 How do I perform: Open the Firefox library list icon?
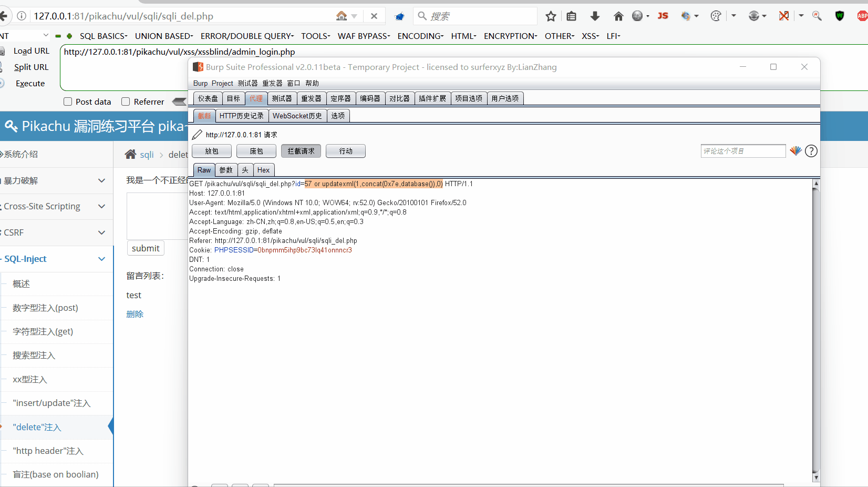[572, 16]
